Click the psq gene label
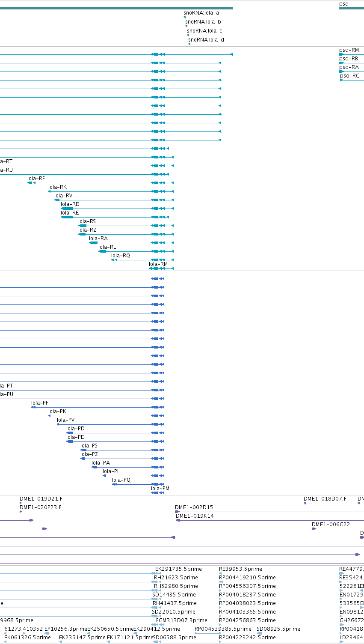 (344, 4)
